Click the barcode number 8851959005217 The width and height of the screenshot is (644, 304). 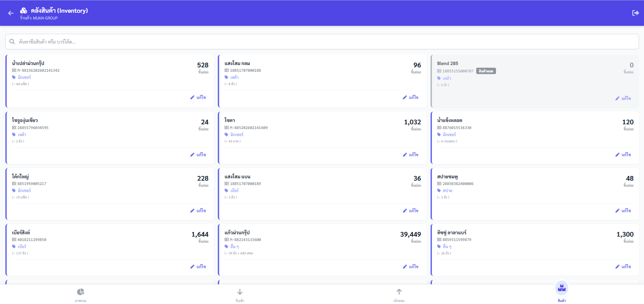click(32, 184)
